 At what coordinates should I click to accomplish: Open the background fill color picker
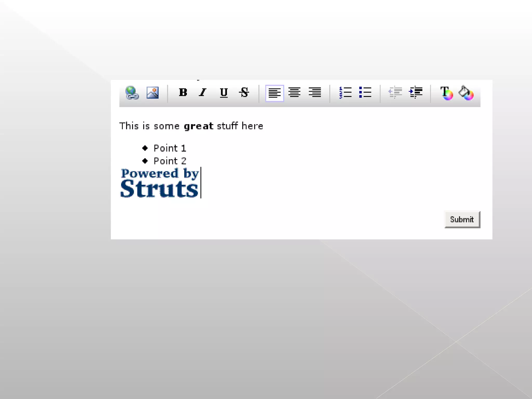[x=466, y=93]
